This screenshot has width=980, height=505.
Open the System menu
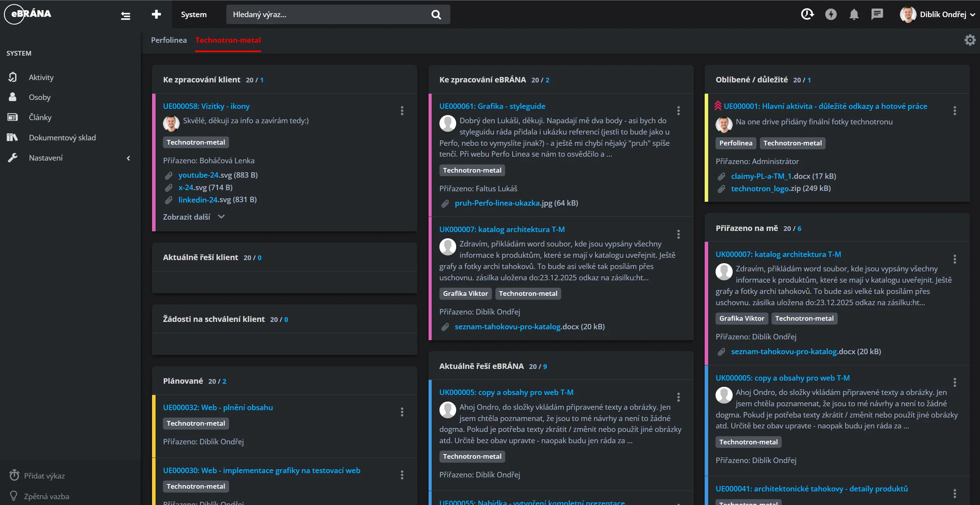click(194, 14)
